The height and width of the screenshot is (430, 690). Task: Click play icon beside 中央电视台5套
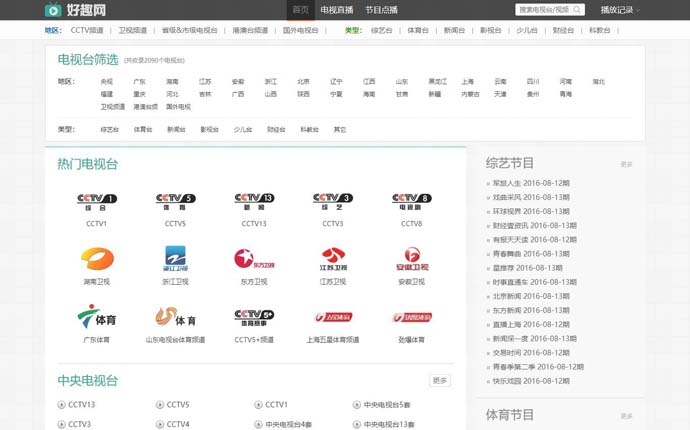(x=357, y=404)
